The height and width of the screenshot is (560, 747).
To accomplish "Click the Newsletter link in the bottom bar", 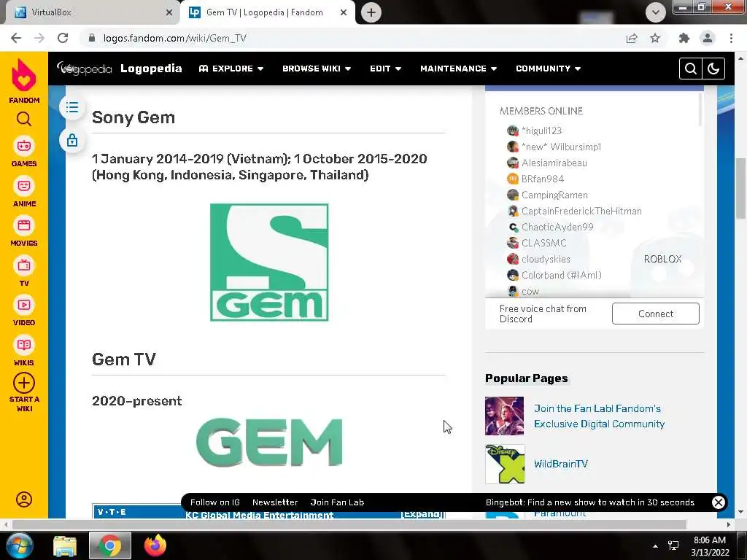I will tap(275, 502).
